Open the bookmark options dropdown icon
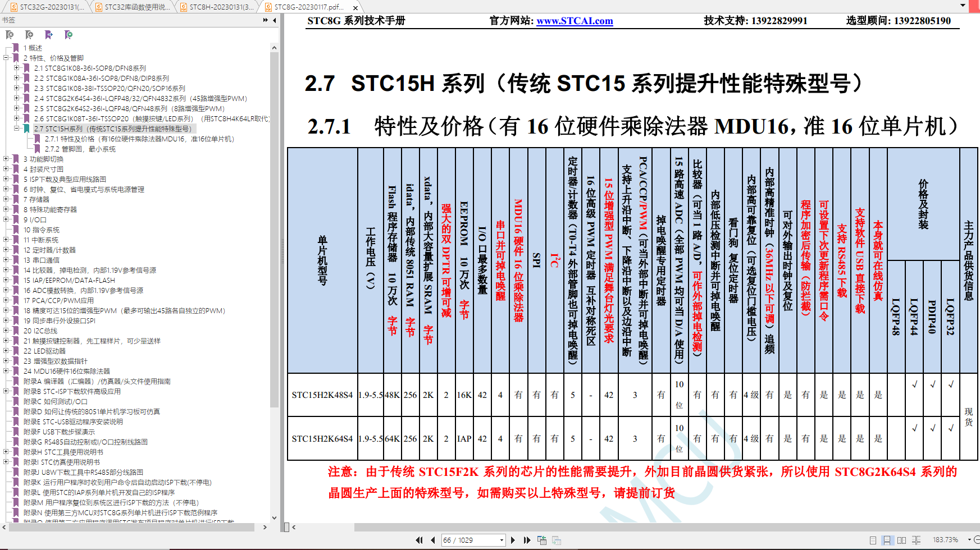The height and width of the screenshot is (550, 980). coord(69,35)
